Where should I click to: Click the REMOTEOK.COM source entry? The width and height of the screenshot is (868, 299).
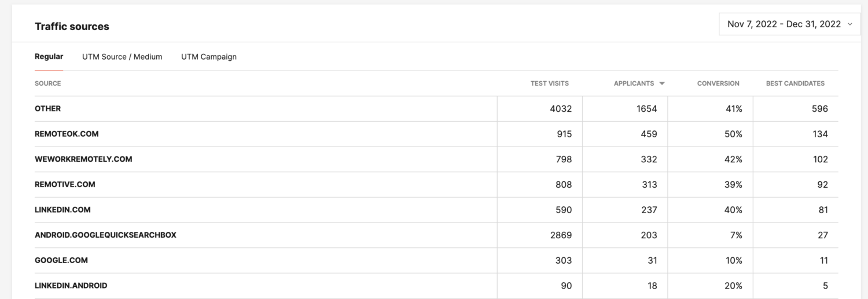pos(67,134)
